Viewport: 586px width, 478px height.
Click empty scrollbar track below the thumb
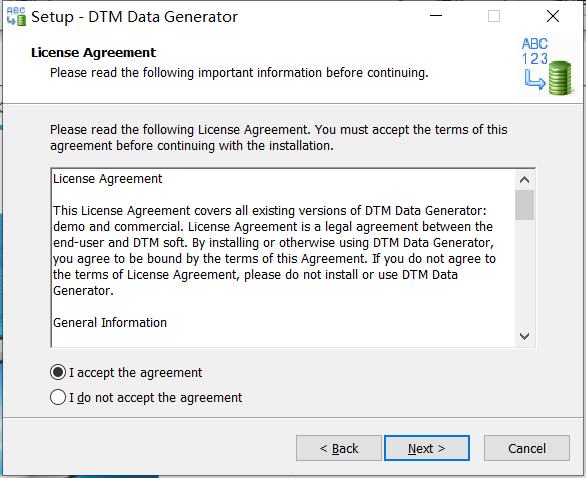click(x=524, y=273)
